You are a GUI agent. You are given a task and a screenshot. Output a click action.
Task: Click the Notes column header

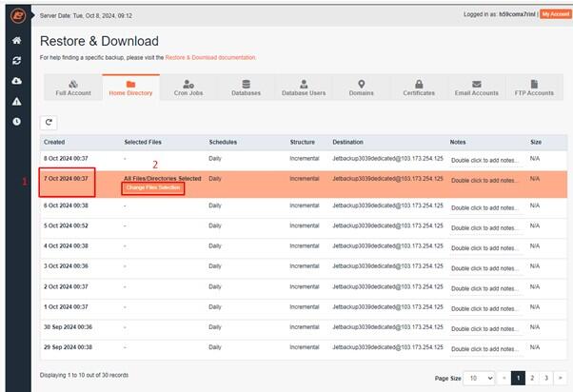458,142
